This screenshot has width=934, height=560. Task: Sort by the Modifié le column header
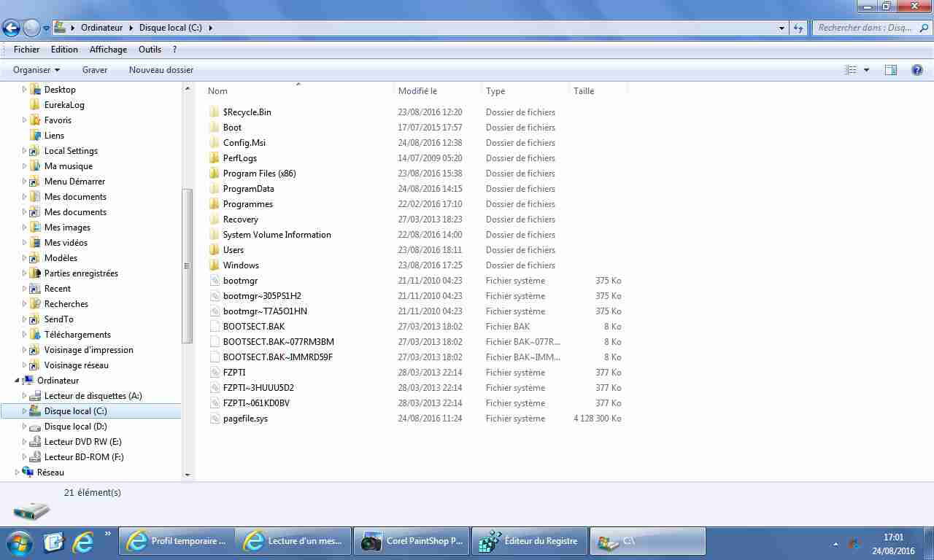click(x=437, y=90)
